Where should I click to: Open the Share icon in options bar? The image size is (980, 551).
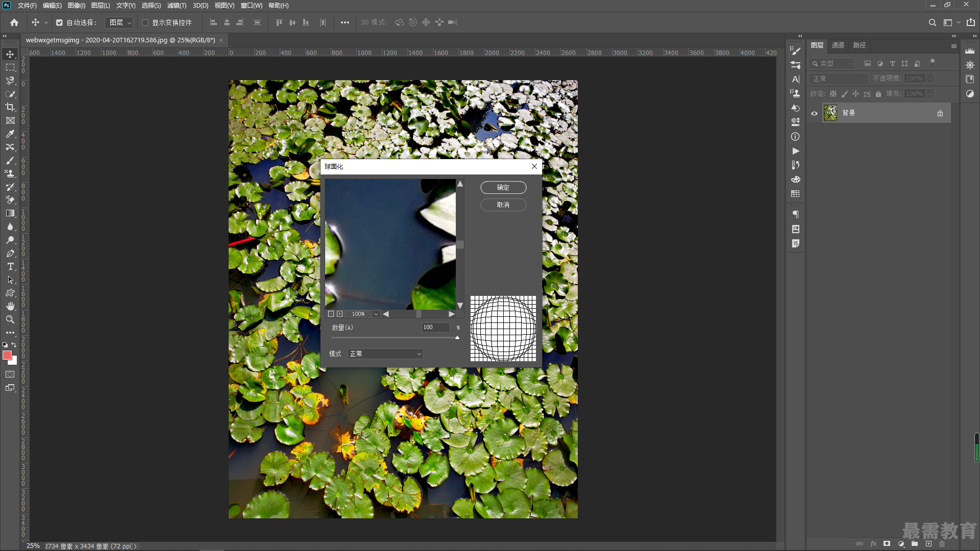point(971,22)
